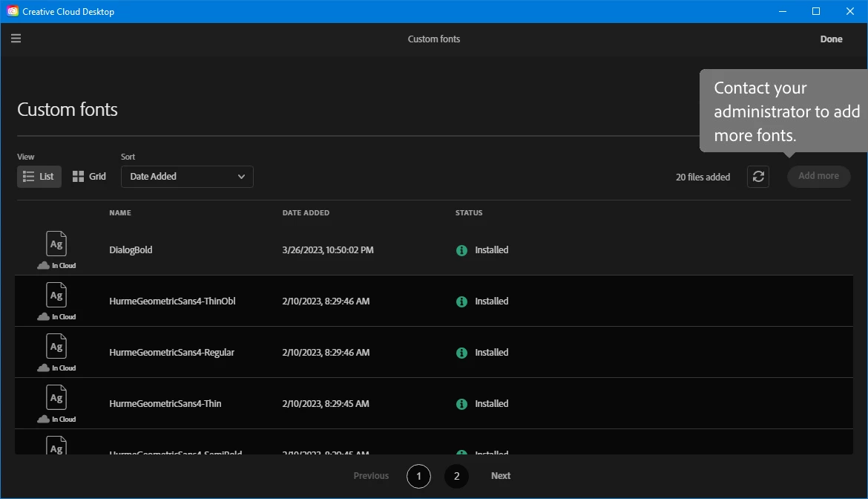Click the info icon for HurmeGeometricSans4-Thin status

[x=461, y=404]
